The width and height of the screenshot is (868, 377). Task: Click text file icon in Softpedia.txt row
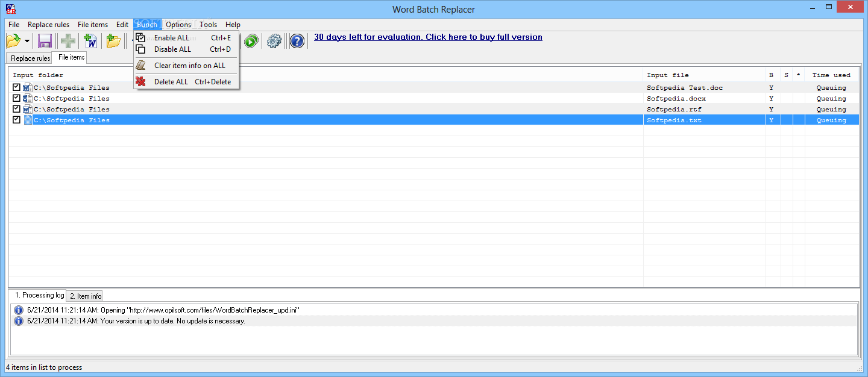pyautogui.click(x=27, y=120)
